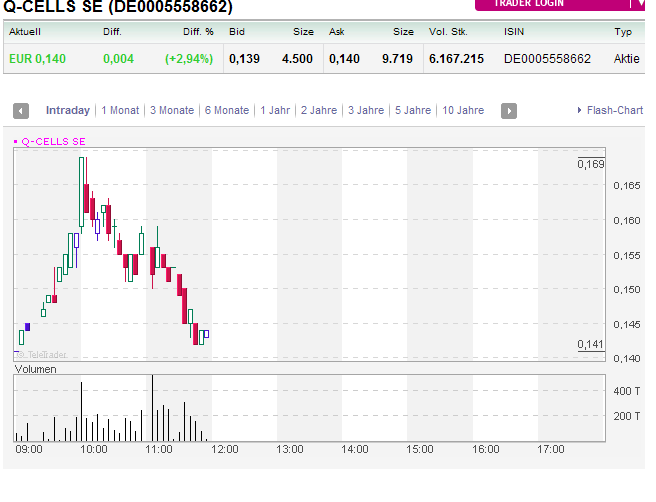This screenshot has height=502, width=656.
Task: Switch chart to 3 Monate
Action: (172, 110)
